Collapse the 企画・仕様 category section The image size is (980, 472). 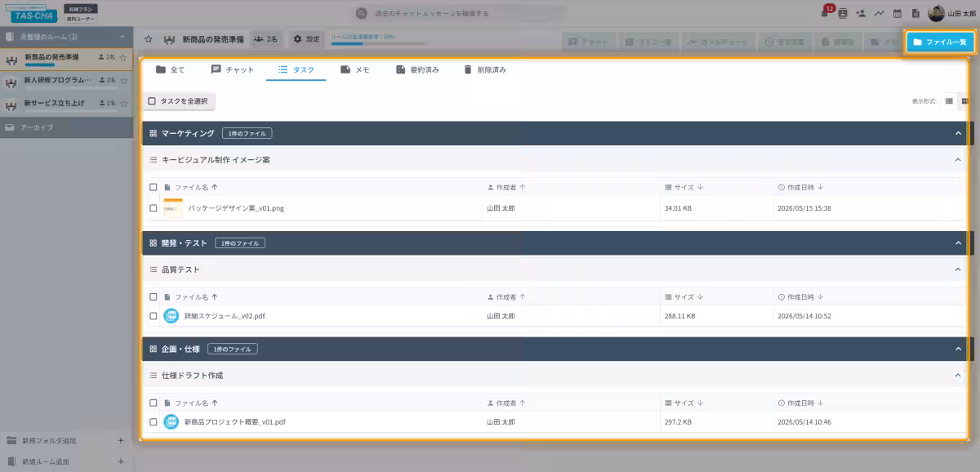pyautogui.click(x=959, y=349)
